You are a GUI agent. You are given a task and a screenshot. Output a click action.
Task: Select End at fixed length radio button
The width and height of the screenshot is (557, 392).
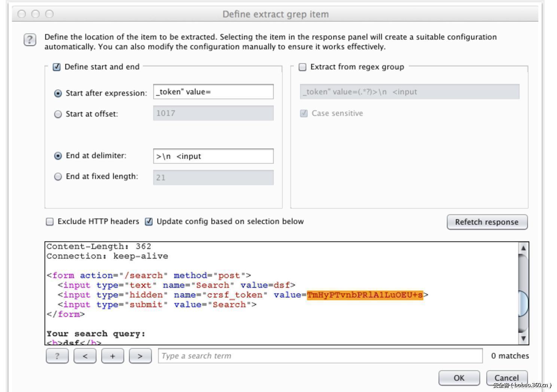[58, 177]
